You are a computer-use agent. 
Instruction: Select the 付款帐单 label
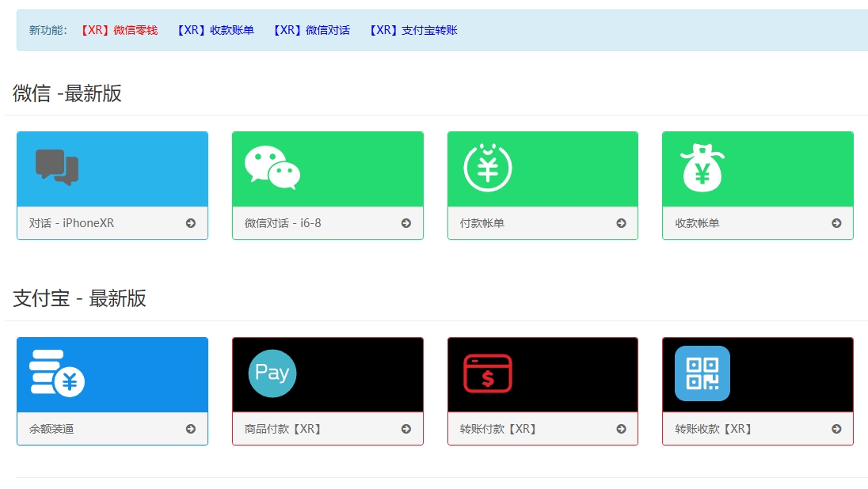482,223
